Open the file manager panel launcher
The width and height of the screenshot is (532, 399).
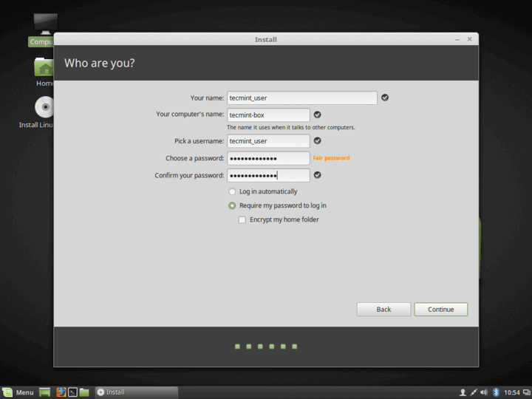tap(84, 392)
